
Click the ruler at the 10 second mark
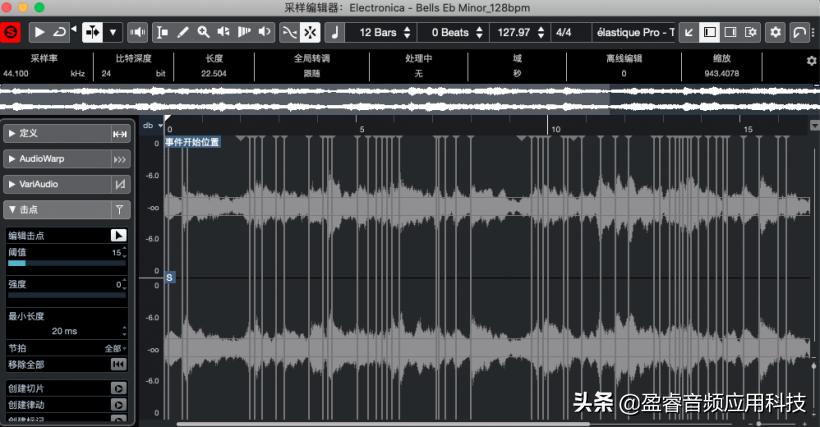pos(548,126)
